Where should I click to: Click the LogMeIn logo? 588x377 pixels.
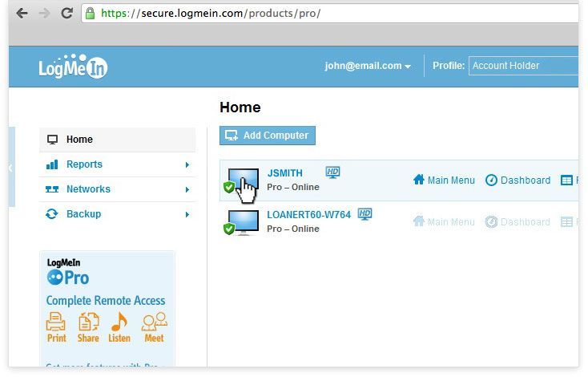[x=73, y=67]
